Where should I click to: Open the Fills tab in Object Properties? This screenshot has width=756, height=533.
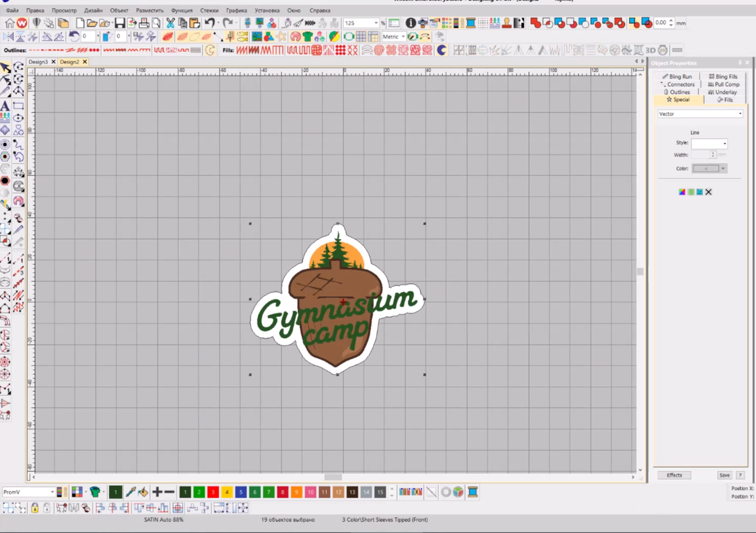724,100
